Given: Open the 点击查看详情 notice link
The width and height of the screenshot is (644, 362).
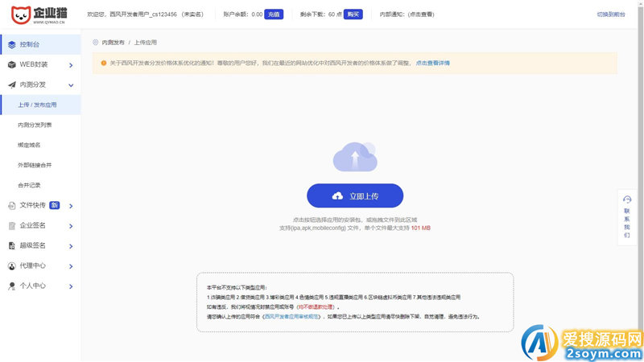Looking at the screenshot, I should (x=433, y=63).
